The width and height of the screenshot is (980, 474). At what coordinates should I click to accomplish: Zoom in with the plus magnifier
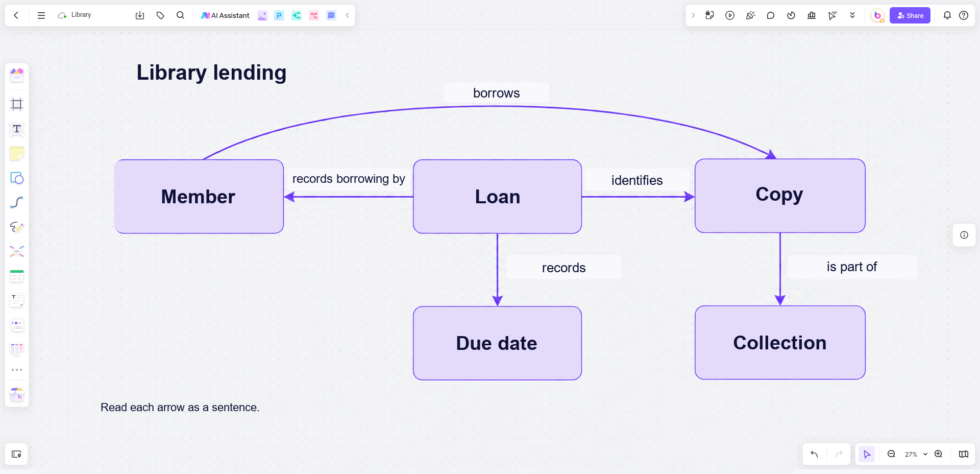tap(938, 454)
